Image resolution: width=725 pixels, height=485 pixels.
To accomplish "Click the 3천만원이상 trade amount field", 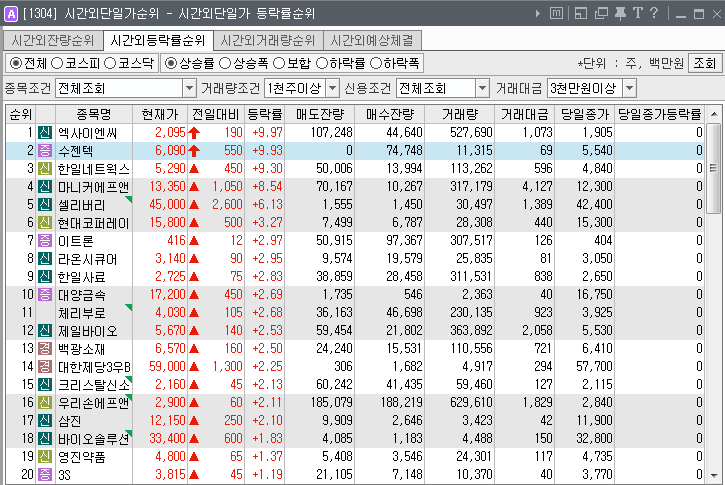I will pyautogui.click(x=584, y=88).
